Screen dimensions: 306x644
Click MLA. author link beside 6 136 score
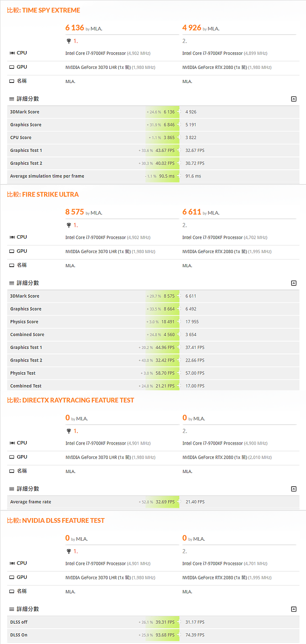pos(96,29)
